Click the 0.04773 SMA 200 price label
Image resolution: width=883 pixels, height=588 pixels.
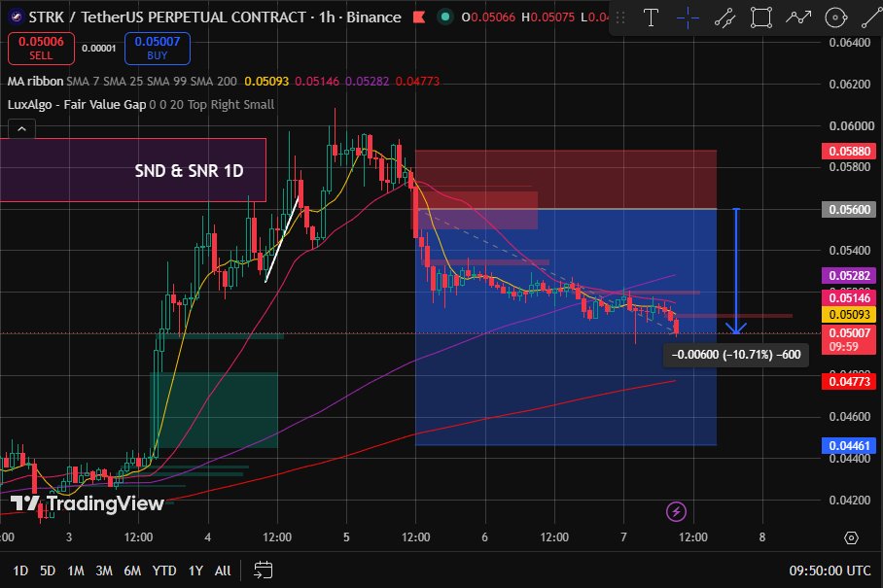(x=849, y=382)
